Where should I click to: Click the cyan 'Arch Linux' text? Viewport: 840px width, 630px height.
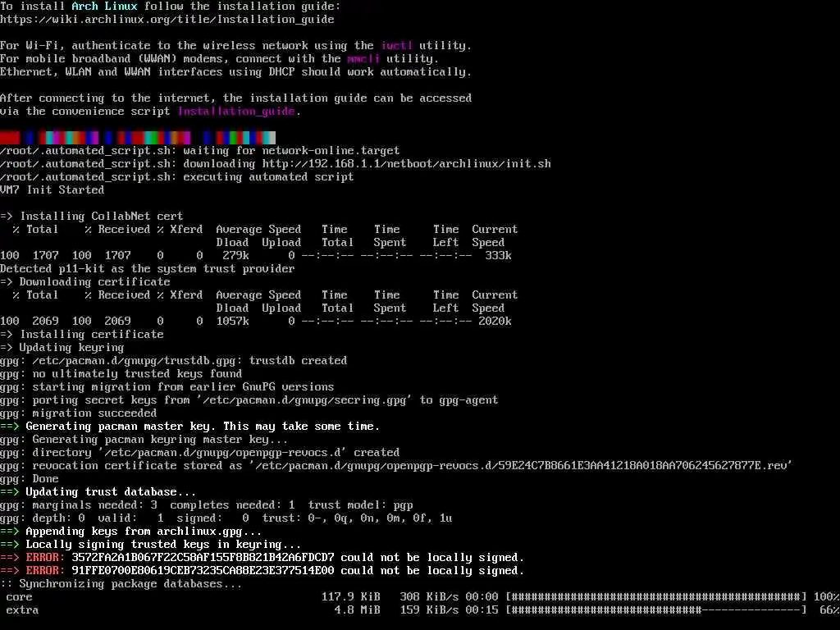(x=104, y=7)
